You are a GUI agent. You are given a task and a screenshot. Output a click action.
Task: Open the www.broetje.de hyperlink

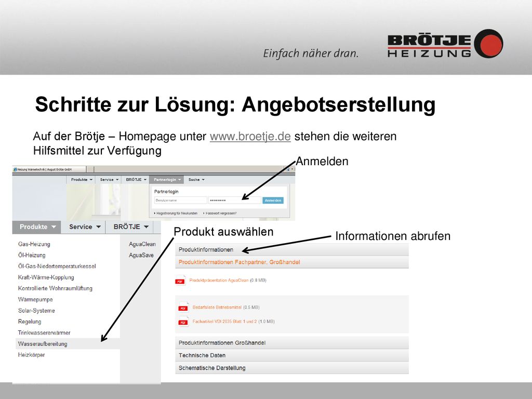click(250, 137)
